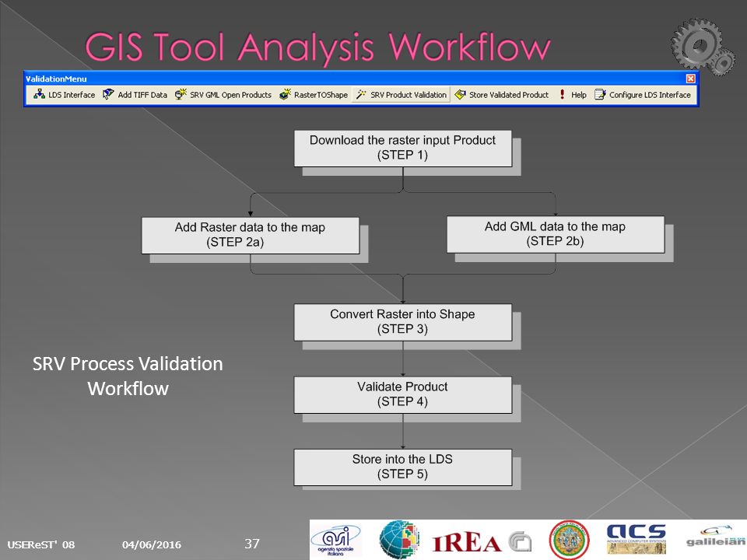Image resolution: width=747 pixels, height=560 pixels.
Task: Select the Validate Product STEP 4 box
Action: (x=402, y=395)
